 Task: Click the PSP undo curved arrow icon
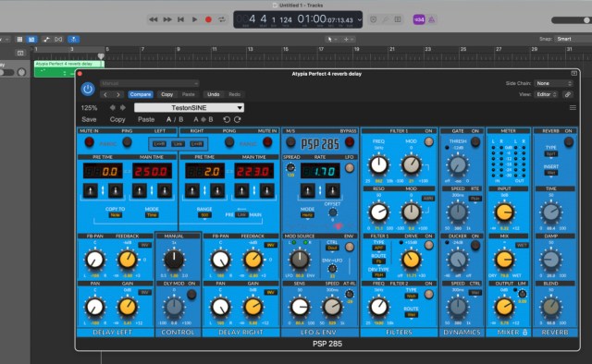[227, 119]
